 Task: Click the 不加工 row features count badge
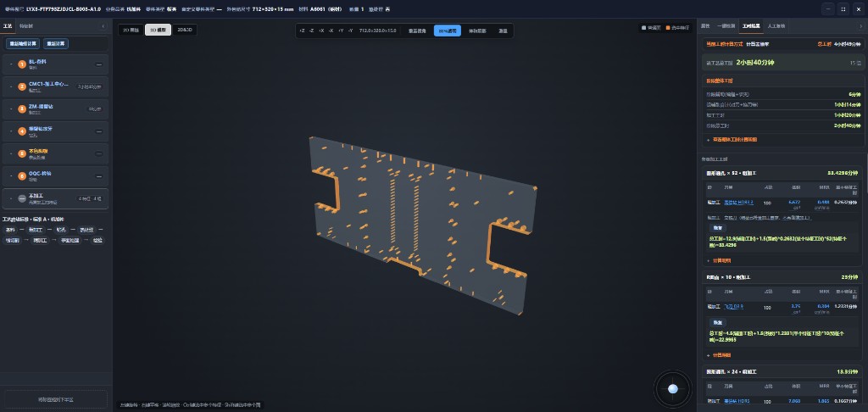coord(89,198)
